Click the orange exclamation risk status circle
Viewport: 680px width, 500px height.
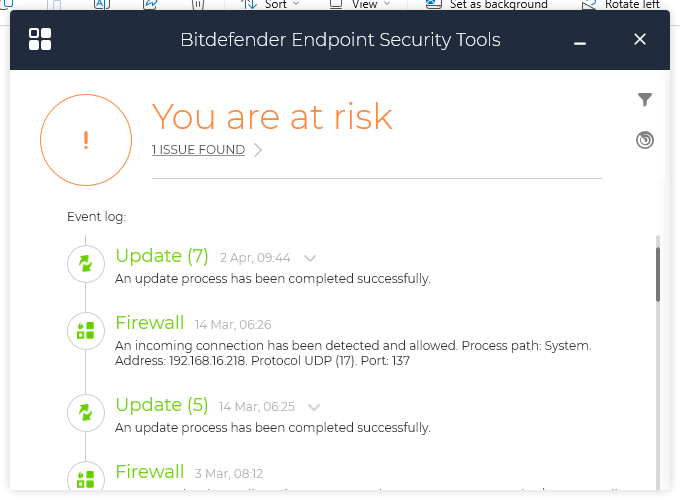click(x=86, y=140)
